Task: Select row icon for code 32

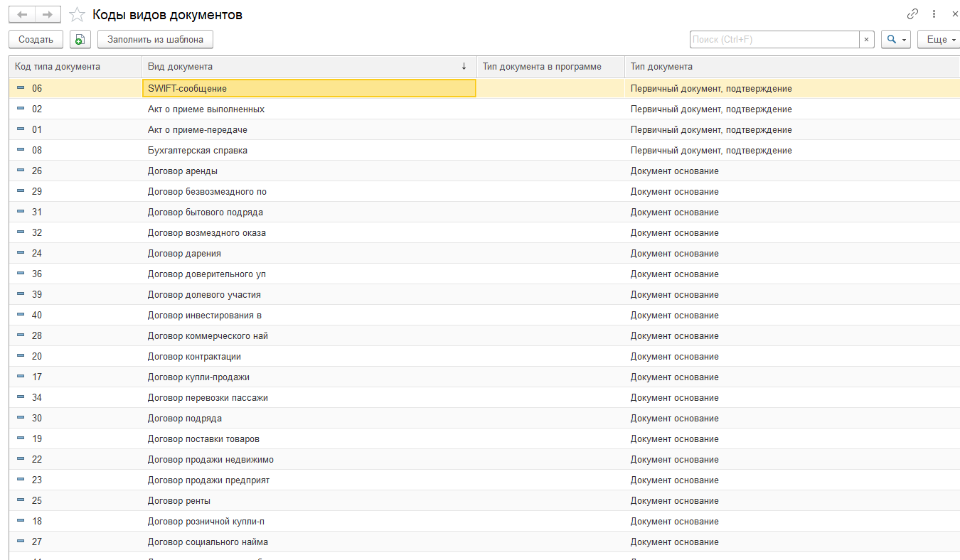Action: (x=20, y=232)
